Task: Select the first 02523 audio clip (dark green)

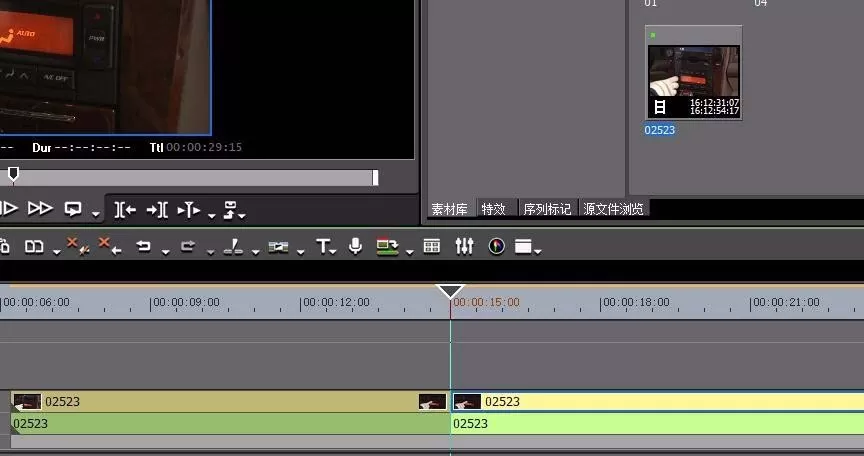Action: tap(230, 424)
